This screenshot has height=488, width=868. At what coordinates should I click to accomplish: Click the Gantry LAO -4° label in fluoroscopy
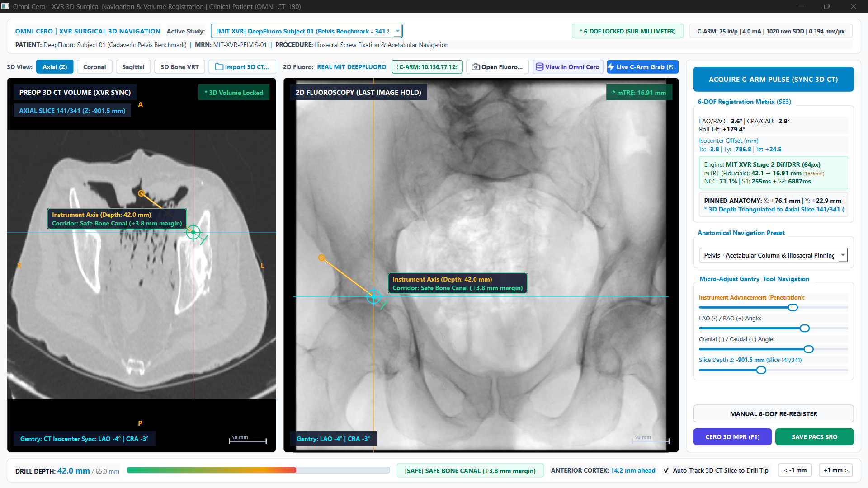tap(333, 439)
